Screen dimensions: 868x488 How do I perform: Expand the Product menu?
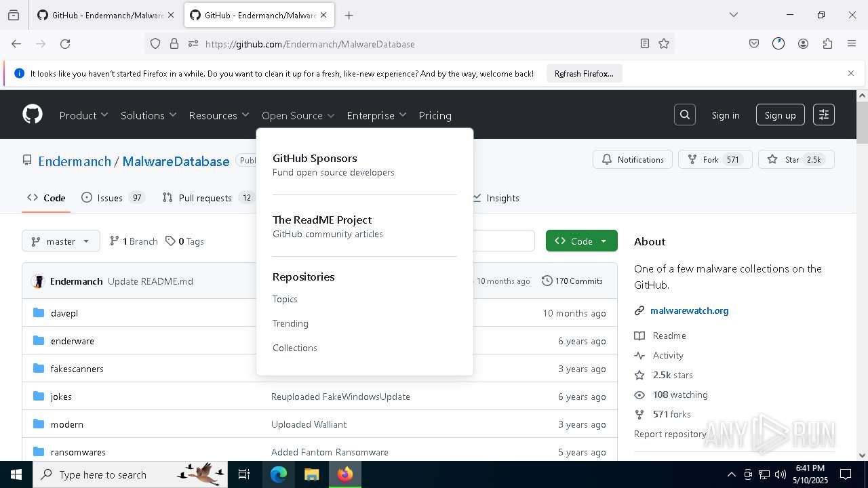pos(83,115)
